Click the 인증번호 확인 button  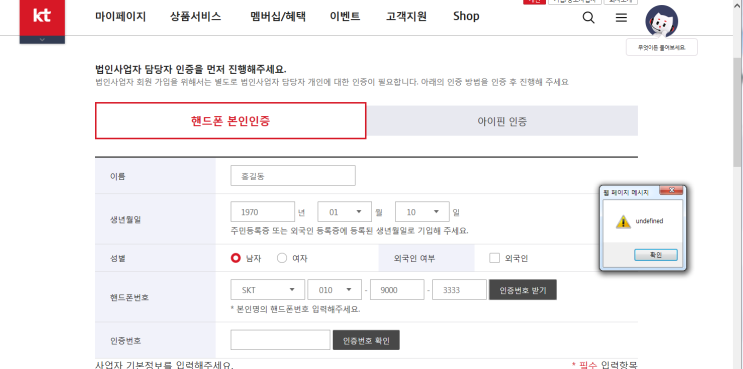366,340
